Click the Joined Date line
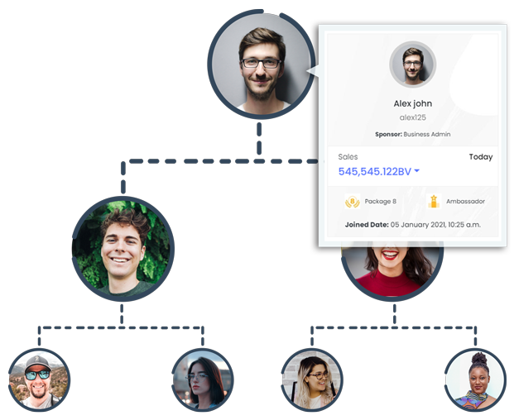This screenshot has width=514, height=420. 413,225
